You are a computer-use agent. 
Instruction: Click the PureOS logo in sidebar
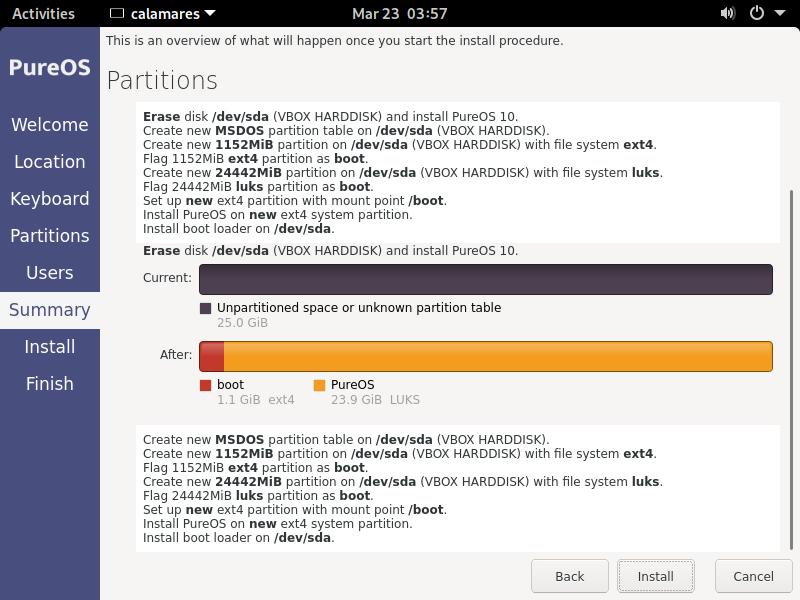[x=50, y=68]
